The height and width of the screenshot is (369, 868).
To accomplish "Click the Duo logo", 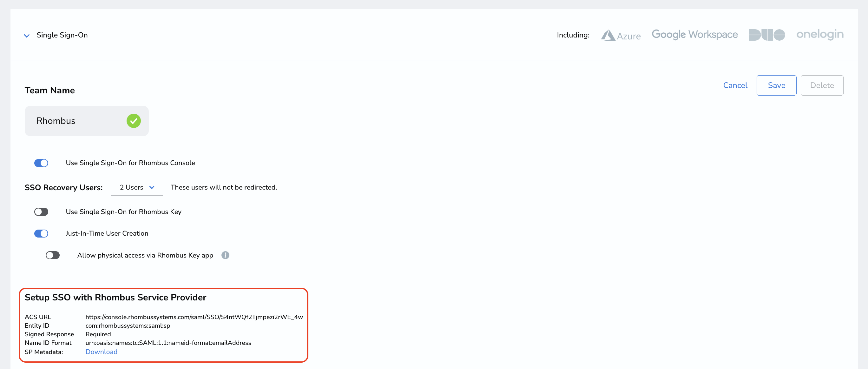I will (767, 35).
